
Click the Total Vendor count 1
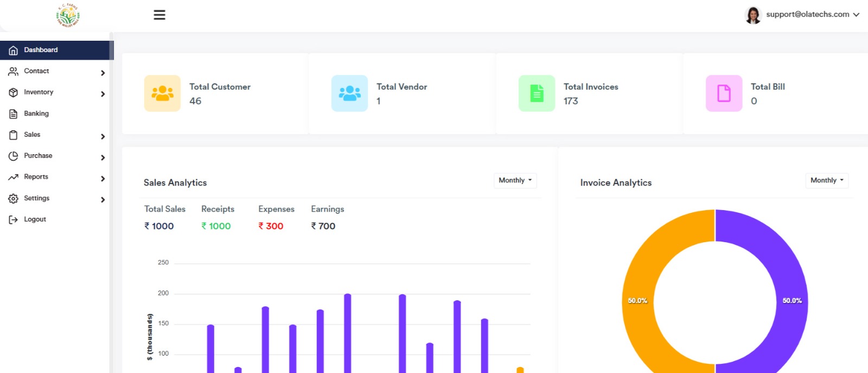tap(378, 101)
